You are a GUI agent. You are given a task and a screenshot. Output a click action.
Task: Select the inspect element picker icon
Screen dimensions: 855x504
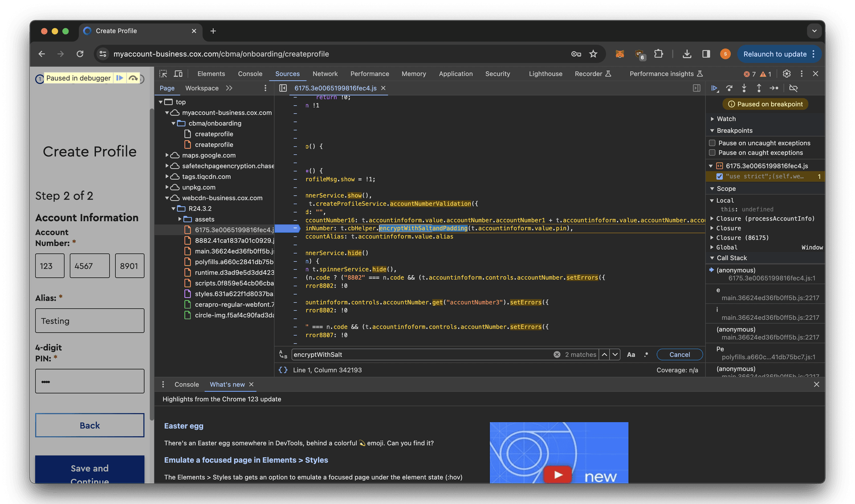[163, 74]
